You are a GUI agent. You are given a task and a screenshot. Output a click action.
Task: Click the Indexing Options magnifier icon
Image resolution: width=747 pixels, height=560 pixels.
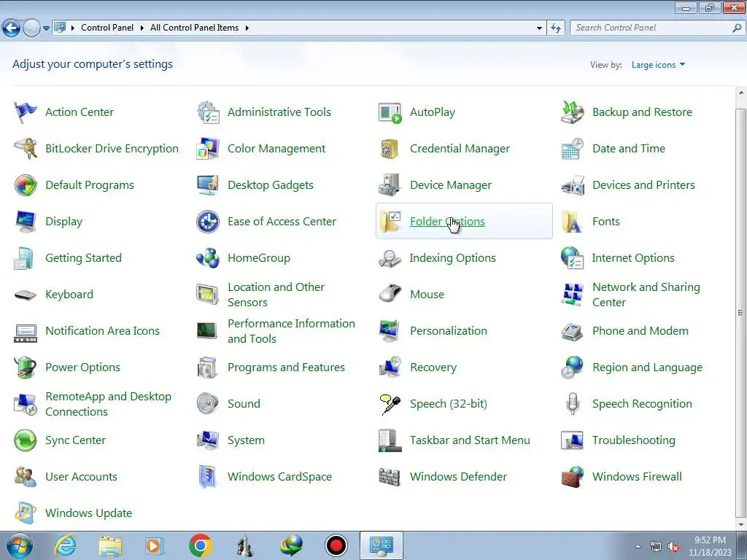390,259
